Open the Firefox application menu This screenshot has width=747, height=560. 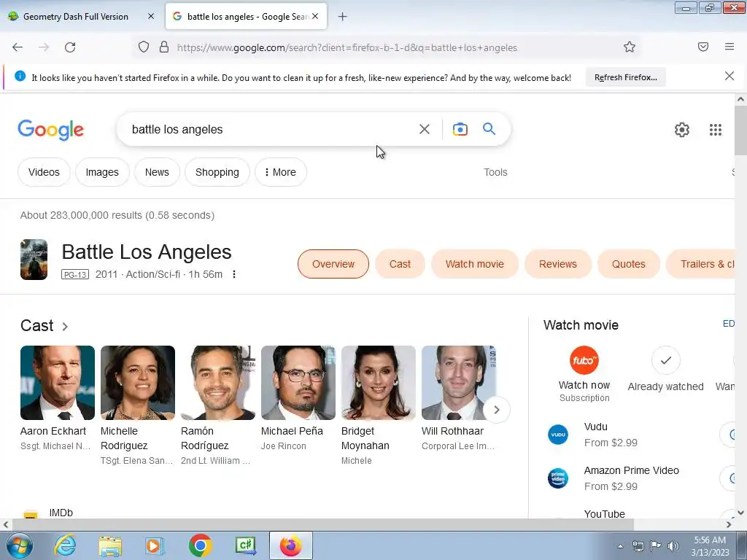(729, 47)
